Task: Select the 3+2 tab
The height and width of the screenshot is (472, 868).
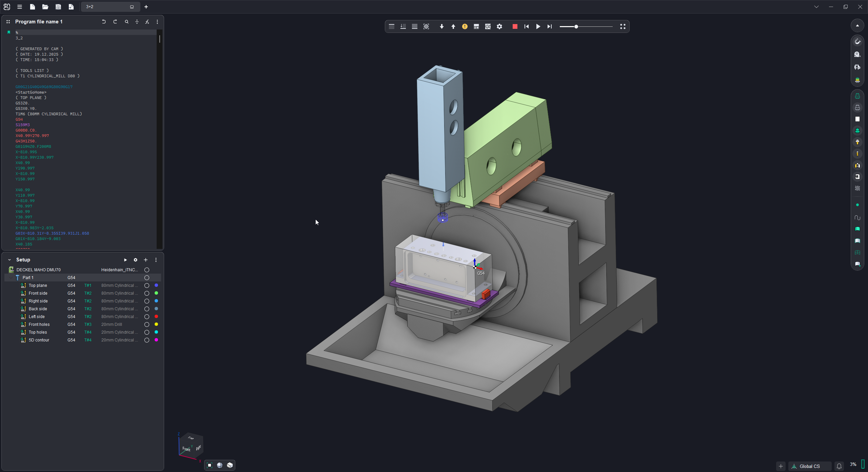Action: click(105, 7)
